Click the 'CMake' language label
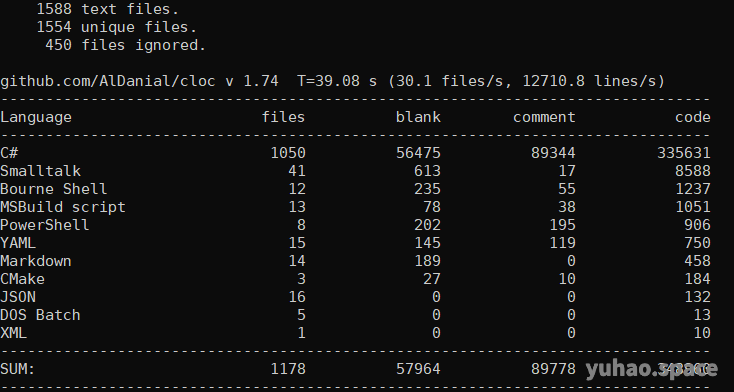This screenshot has width=734, height=392. (22, 279)
